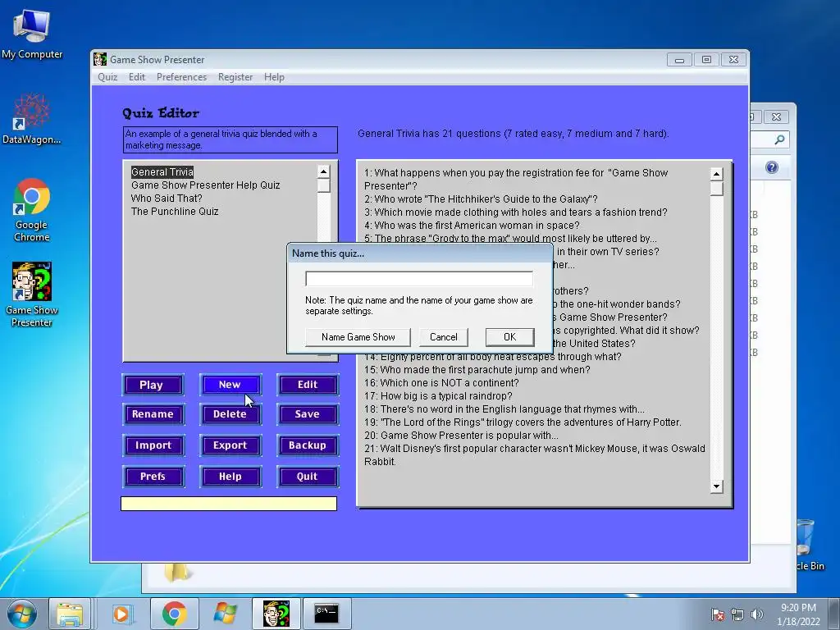
Task: Click the Delete button
Action: [x=231, y=414]
